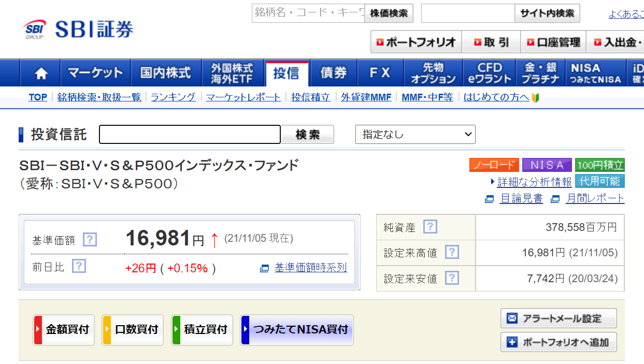Open CFD eワラント tab

[490, 73]
